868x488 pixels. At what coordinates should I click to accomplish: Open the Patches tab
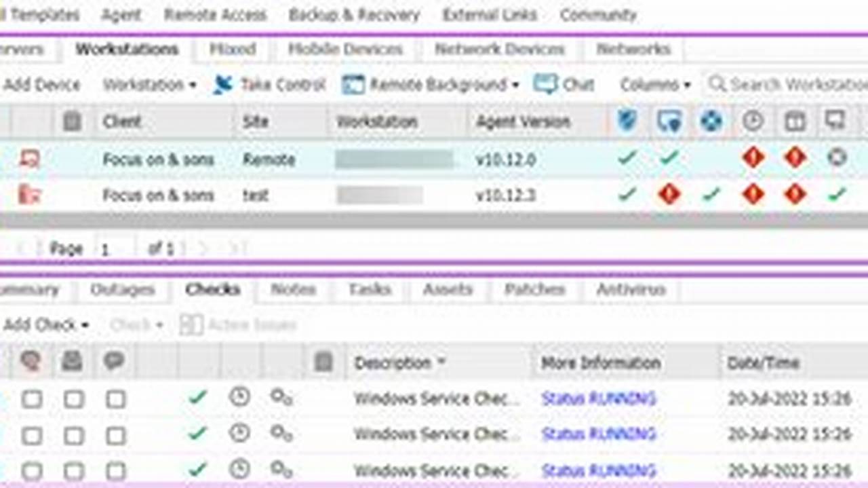coord(534,290)
